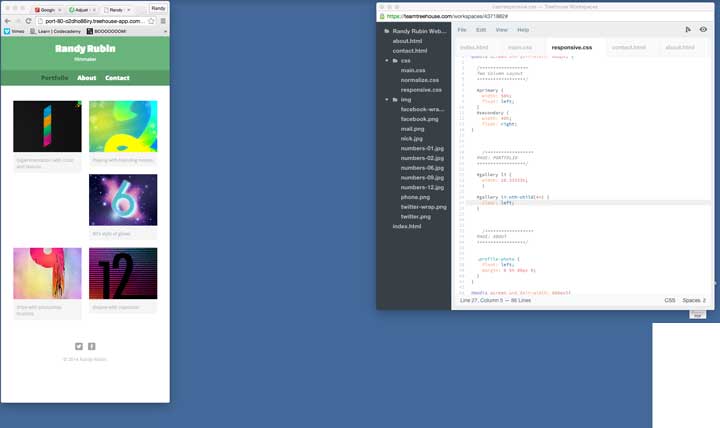Open the Spaces: 2 indentation selector
720x428 pixels.
(694, 300)
